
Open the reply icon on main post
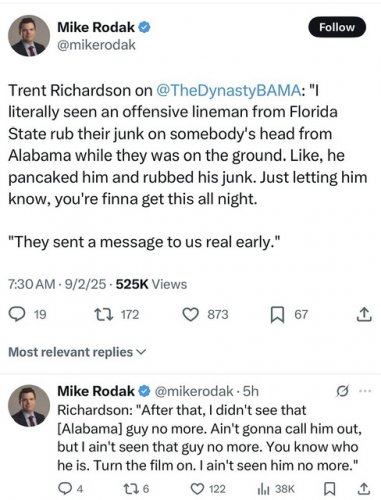[17, 314]
